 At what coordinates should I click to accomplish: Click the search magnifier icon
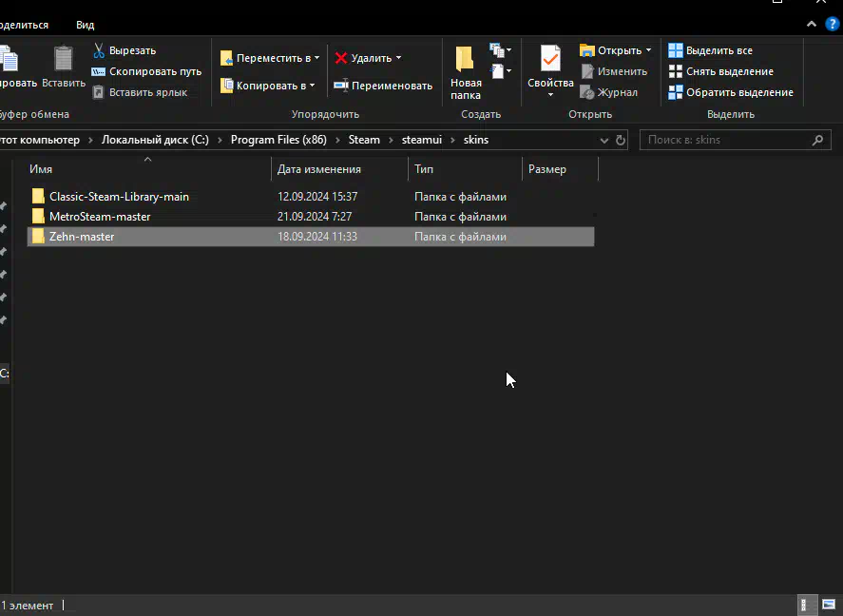point(817,141)
